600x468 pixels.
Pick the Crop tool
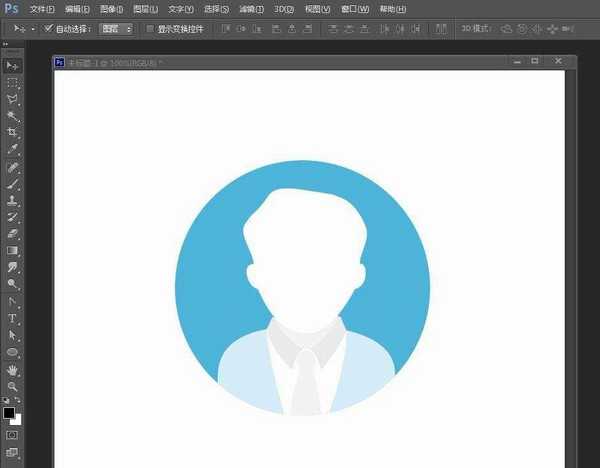(13, 132)
